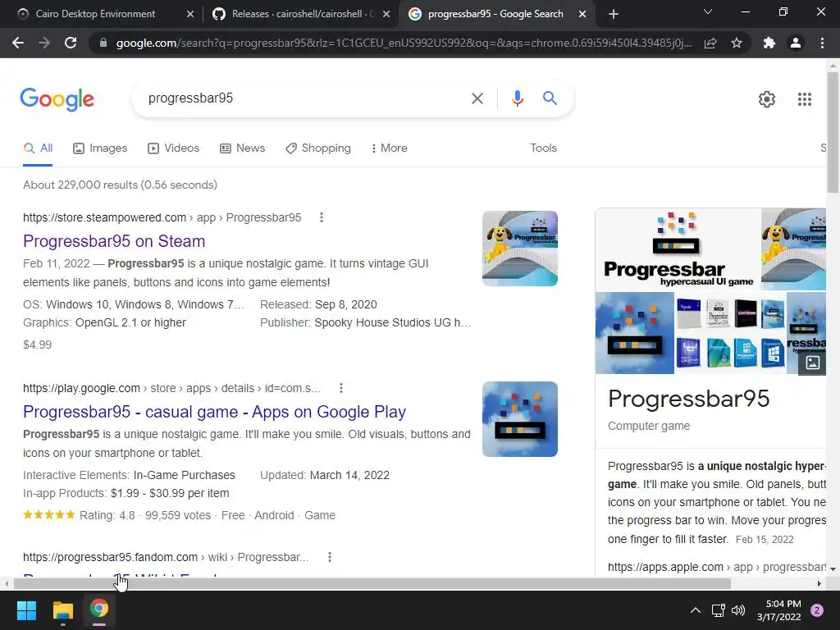Show hidden system tray icons
Image resolution: width=840 pixels, height=630 pixels.
(695, 610)
